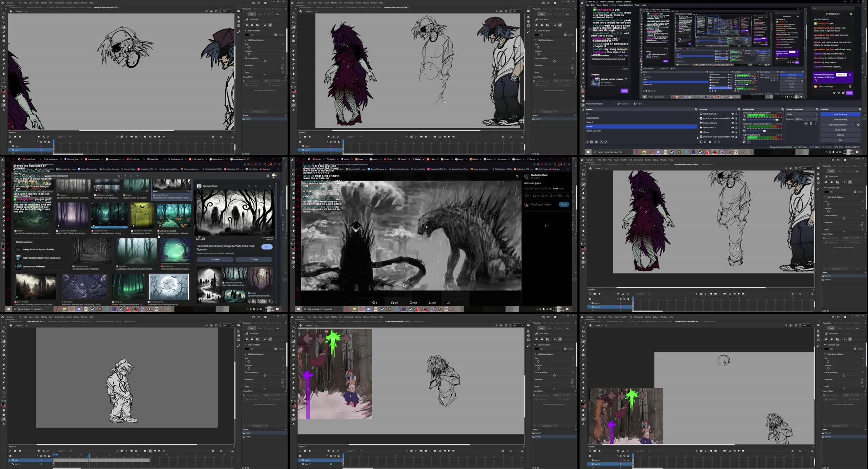The image size is (868, 469).
Task: Click 'Post your reply' field on tweet
Action: (541, 204)
